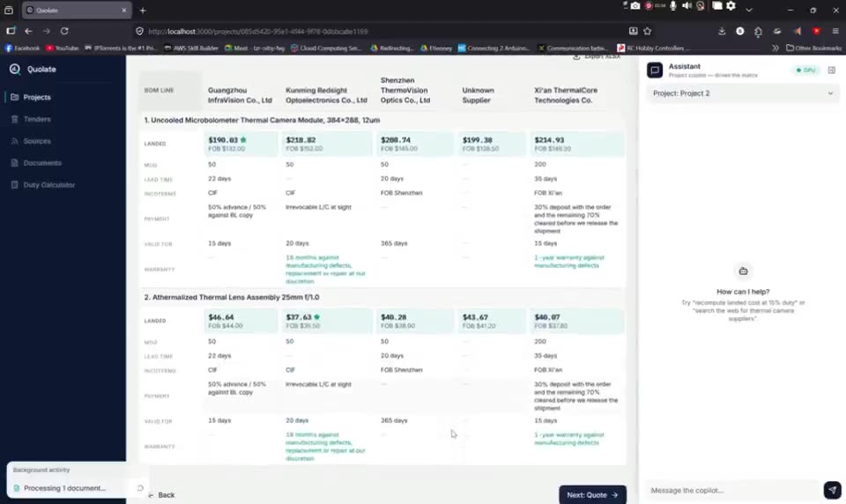This screenshot has width=846, height=504.
Task: Show more bookmarks chevron
Action: [x=775, y=48]
